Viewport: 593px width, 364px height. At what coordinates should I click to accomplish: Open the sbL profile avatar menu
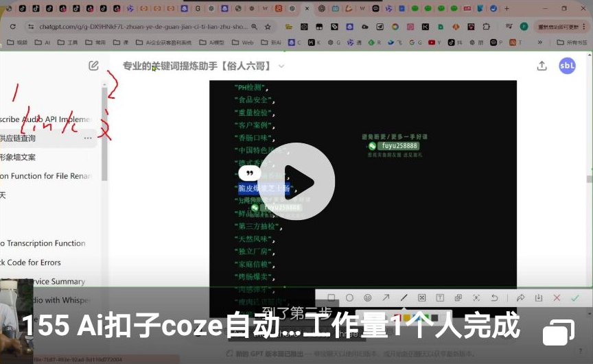567,66
